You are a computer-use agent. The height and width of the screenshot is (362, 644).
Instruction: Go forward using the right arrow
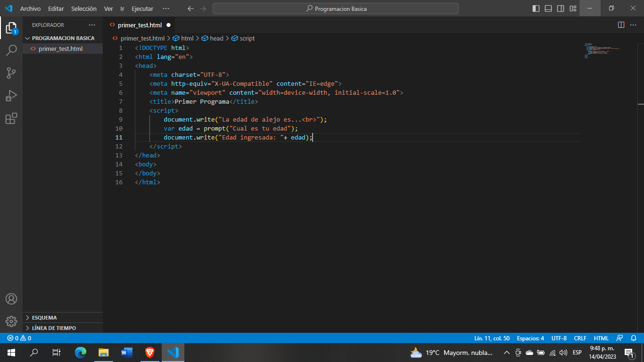[x=203, y=8]
